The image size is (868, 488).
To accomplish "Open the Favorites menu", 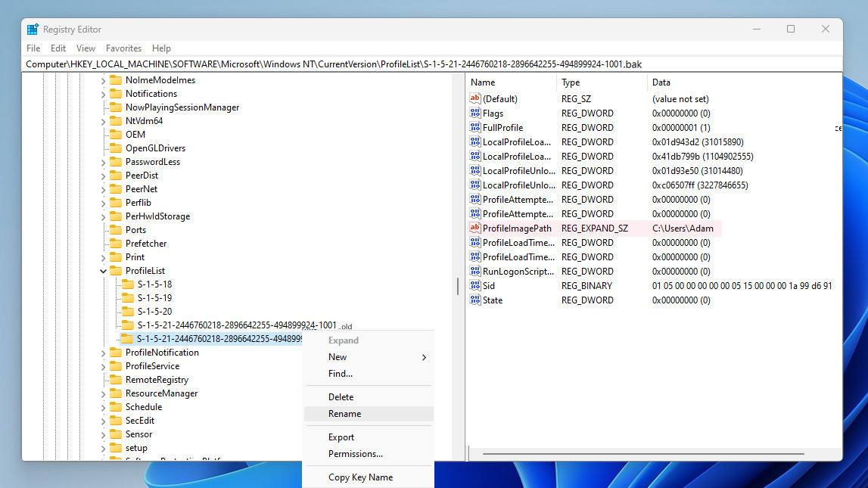I will click(123, 48).
